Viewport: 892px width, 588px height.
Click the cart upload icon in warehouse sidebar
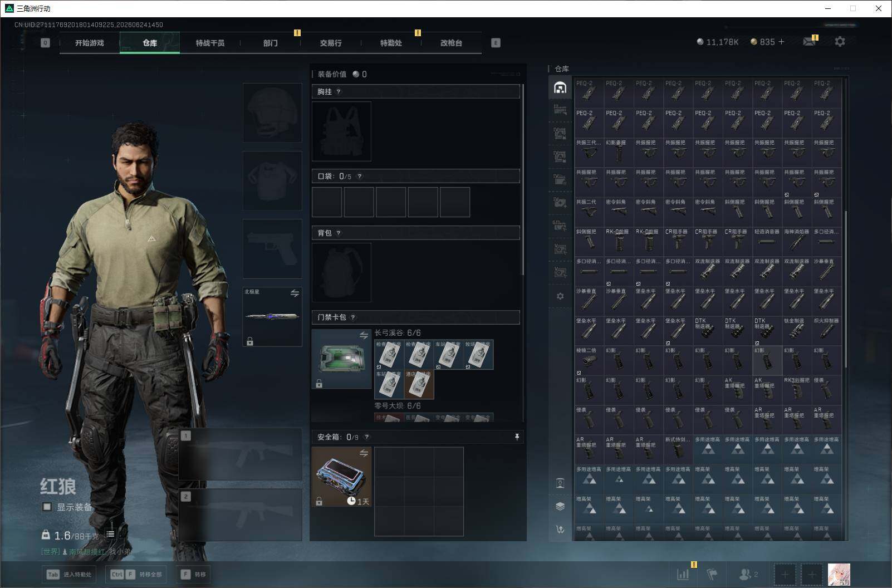pyautogui.click(x=560, y=530)
